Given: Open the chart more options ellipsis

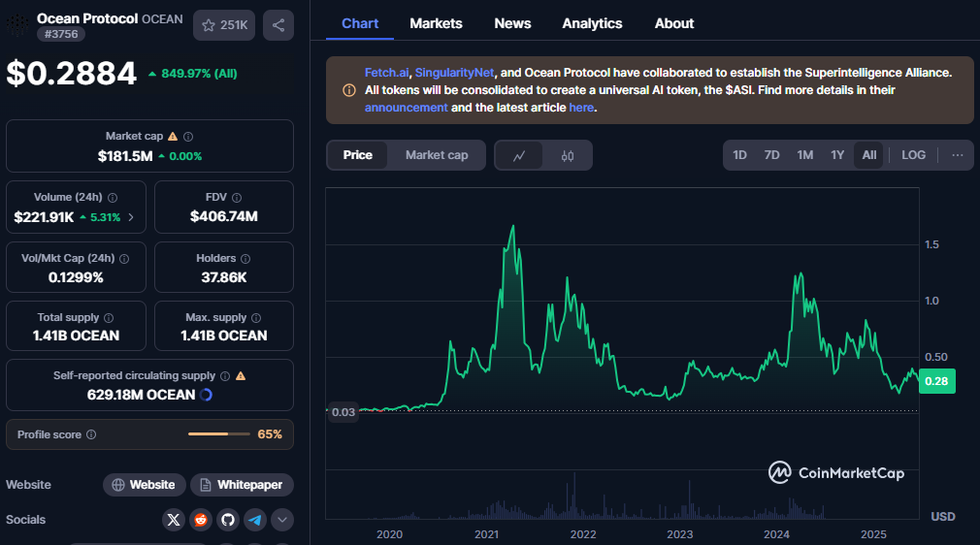Looking at the screenshot, I should point(958,155).
